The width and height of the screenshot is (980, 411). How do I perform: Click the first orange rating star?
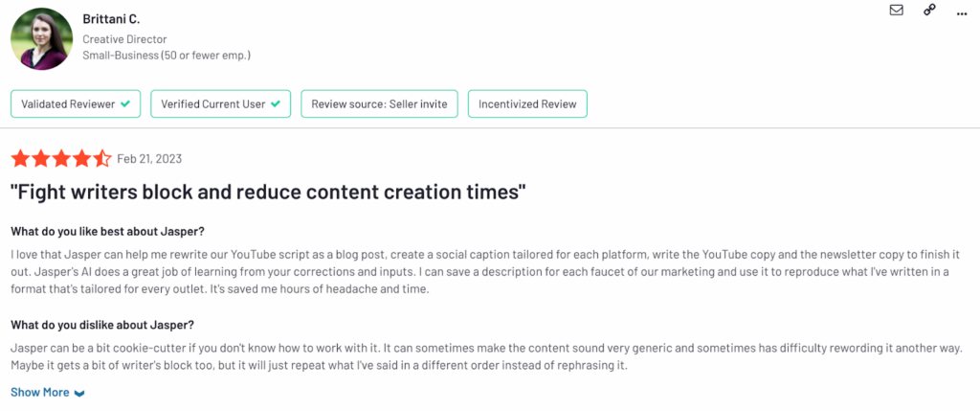(20, 159)
